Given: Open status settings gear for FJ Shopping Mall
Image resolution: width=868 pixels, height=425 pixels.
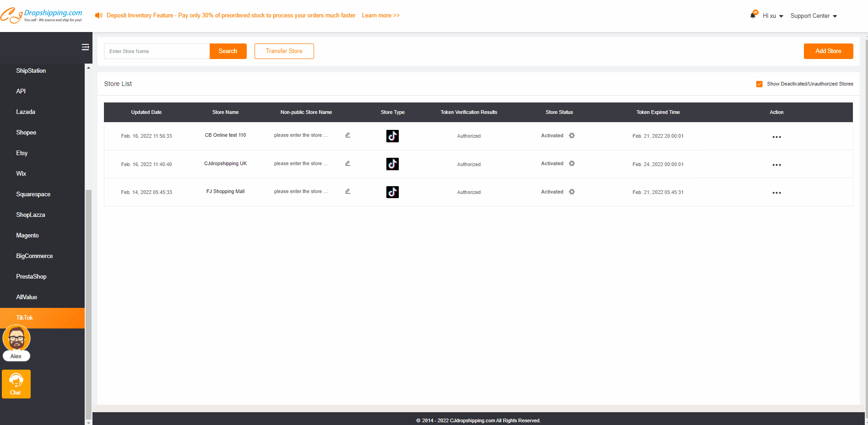Looking at the screenshot, I should (572, 192).
